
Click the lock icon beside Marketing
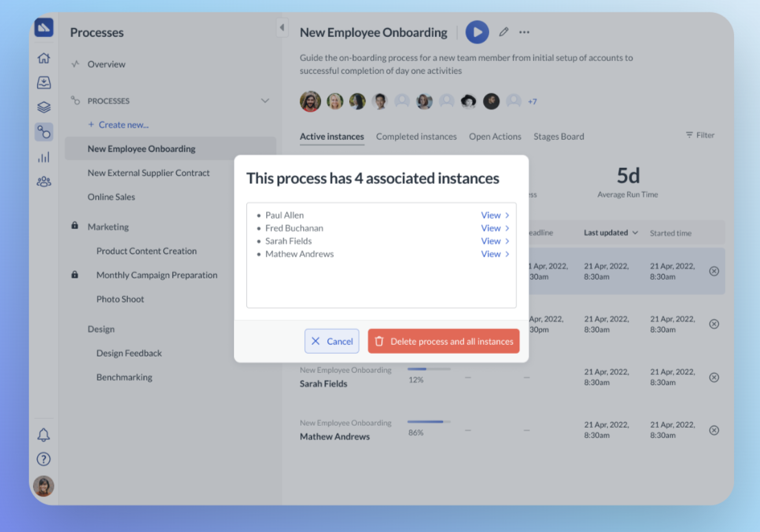75,226
